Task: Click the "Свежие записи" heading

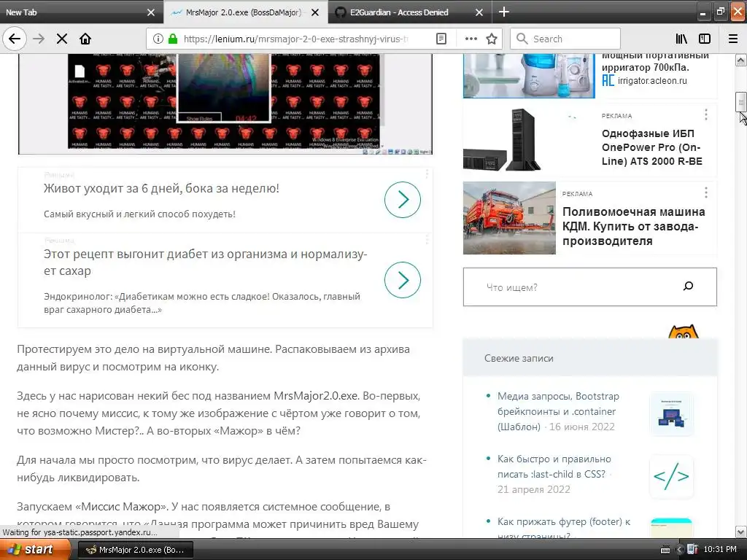Action: 519,358
